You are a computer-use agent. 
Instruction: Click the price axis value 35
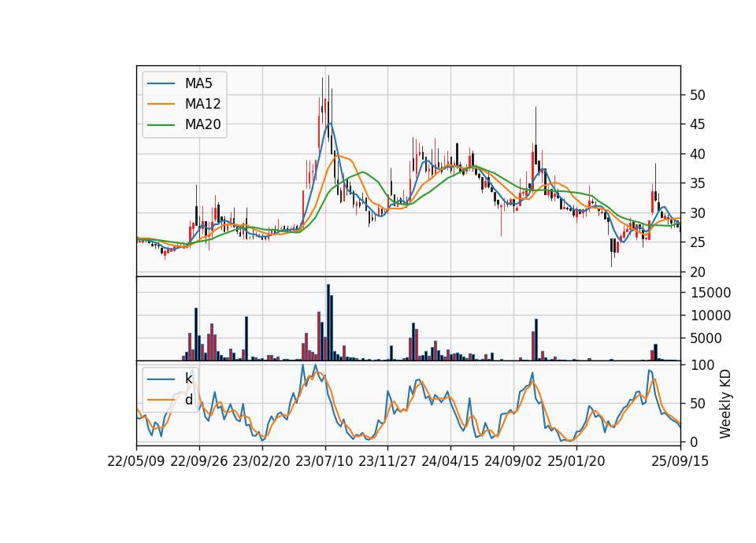[x=697, y=184]
